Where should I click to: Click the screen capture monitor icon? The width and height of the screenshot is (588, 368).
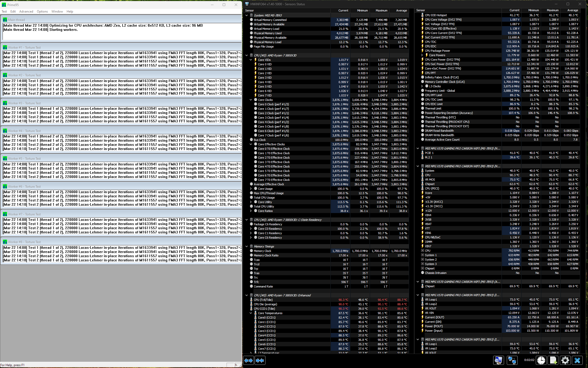(x=499, y=360)
